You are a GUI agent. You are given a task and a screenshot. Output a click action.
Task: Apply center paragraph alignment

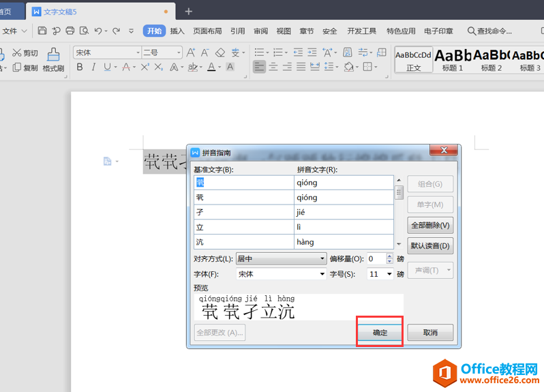pos(273,67)
